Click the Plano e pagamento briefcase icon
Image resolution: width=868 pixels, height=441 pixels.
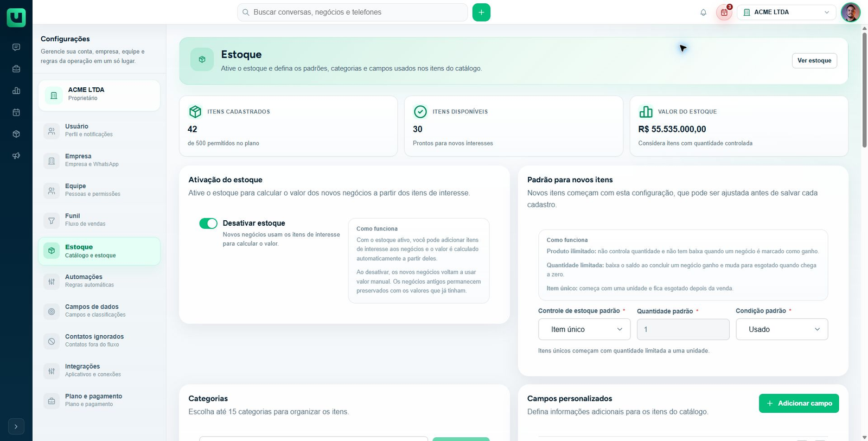pyautogui.click(x=52, y=401)
